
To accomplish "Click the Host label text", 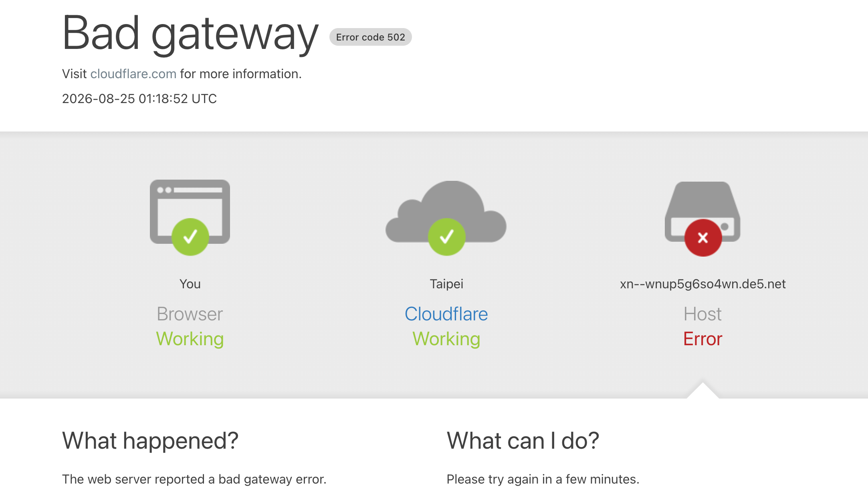I will pos(703,314).
